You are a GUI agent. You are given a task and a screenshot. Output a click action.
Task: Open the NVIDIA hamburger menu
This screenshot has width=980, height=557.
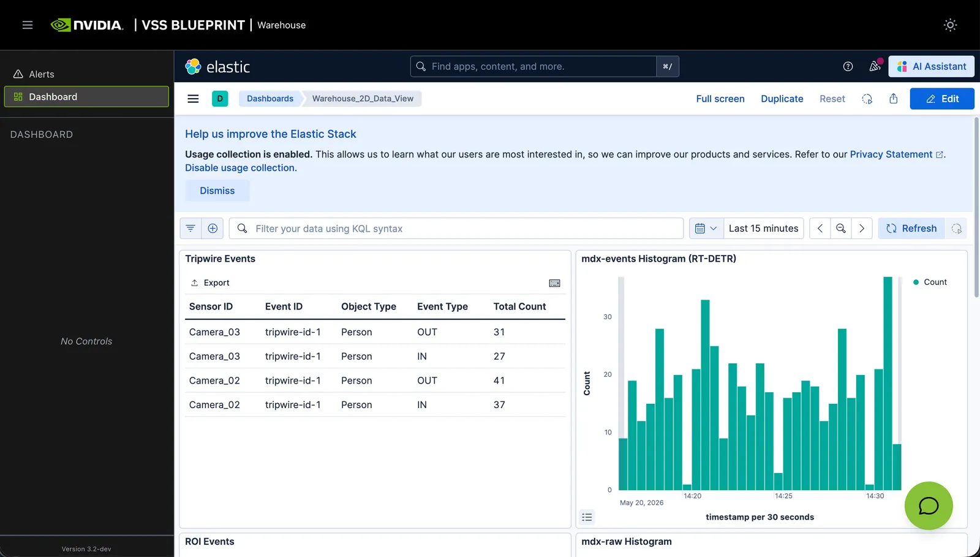pyautogui.click(x=28, y=25)
